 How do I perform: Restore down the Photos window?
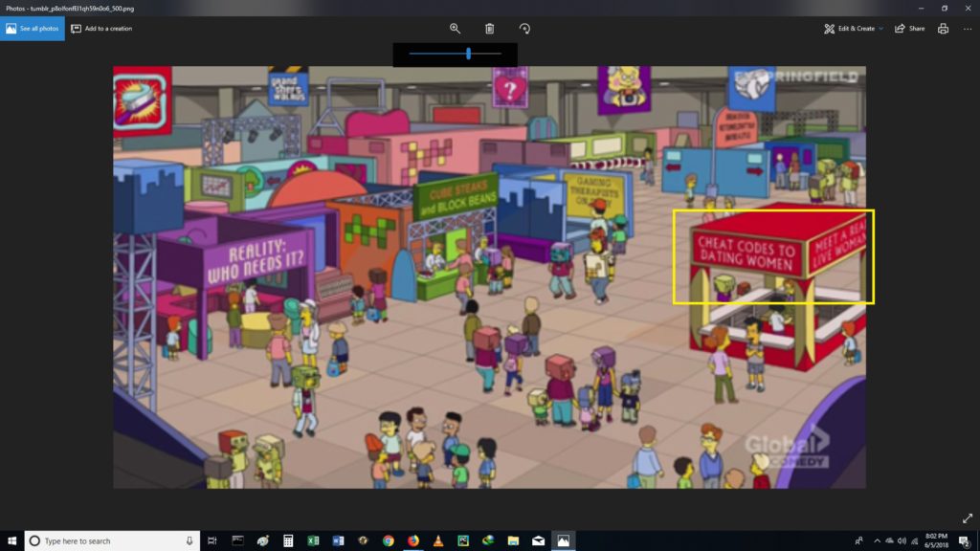945,8
